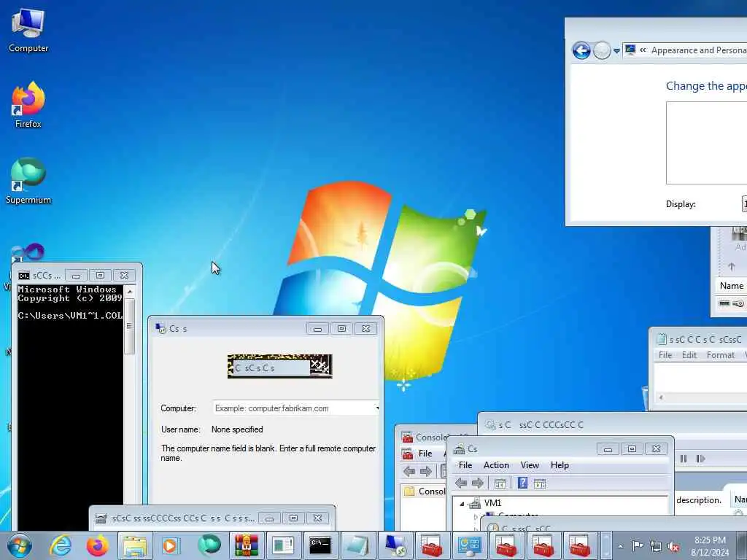Viewport: 747px width, 560px height.
Task: Open the clock showing 8:25 PM
Action: [x=710, y=546]
